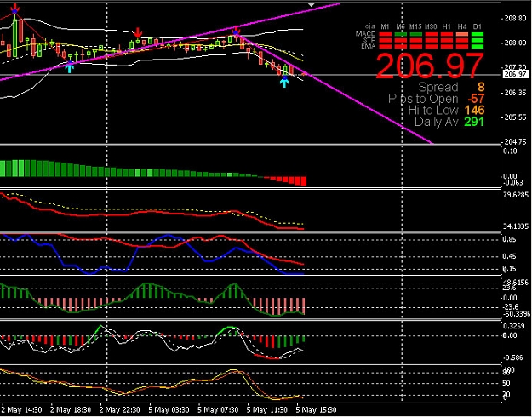Click the 206.97 current price tag on the axis
The image size is (532, 417).
click(x=515, y=74)
